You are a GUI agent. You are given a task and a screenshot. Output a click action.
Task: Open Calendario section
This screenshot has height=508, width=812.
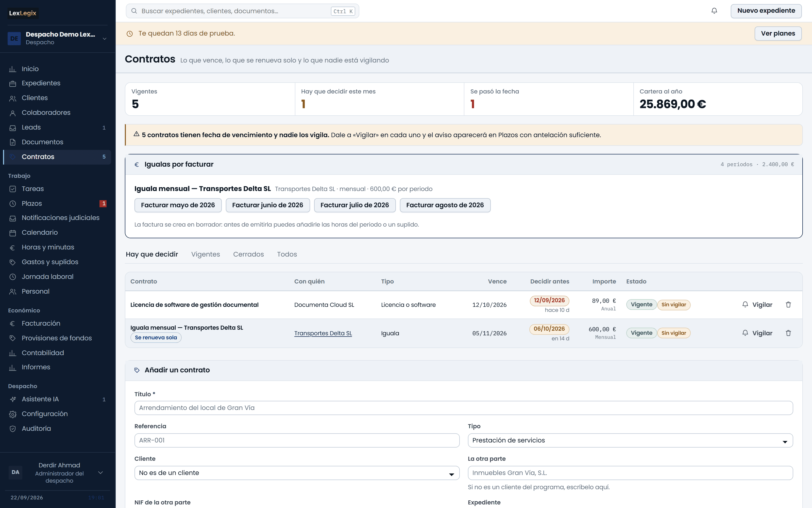(57, 232)
